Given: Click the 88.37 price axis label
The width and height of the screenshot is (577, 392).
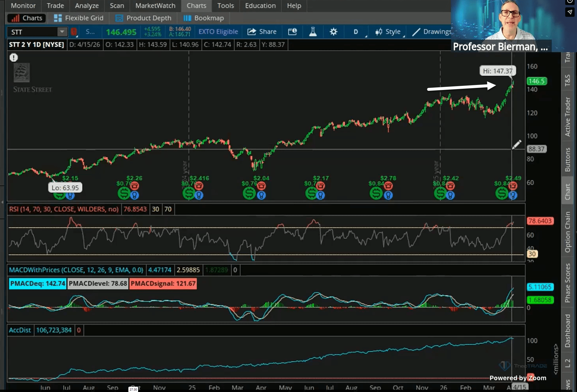Looking at the screenshot, I should [536, 149].
